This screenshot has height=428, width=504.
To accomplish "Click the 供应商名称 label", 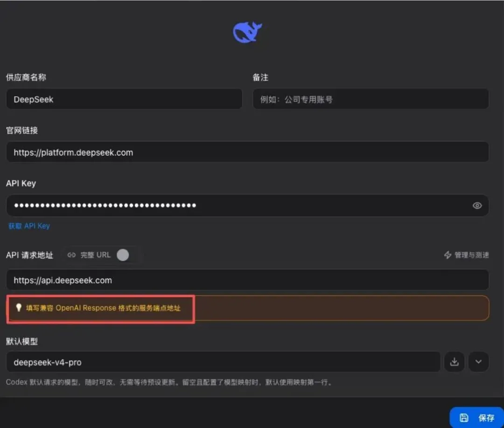I will pos(26,77).
